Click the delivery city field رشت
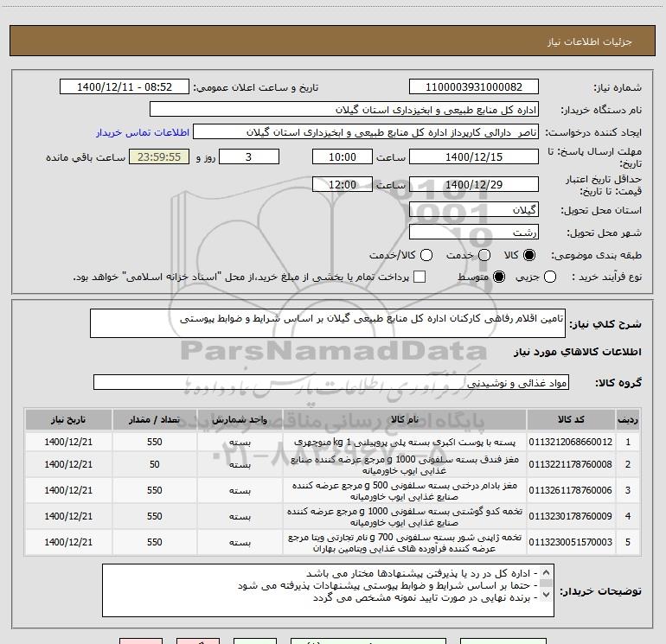The image size is (666, 644). coord(474,232)
